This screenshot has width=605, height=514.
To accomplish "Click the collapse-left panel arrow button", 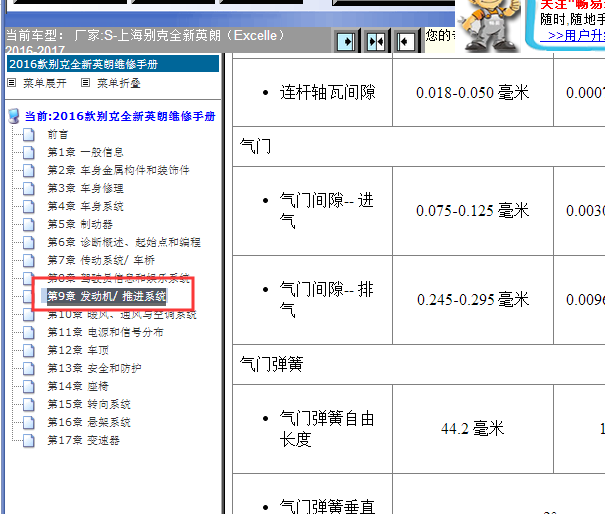I will tap(405, 41).
